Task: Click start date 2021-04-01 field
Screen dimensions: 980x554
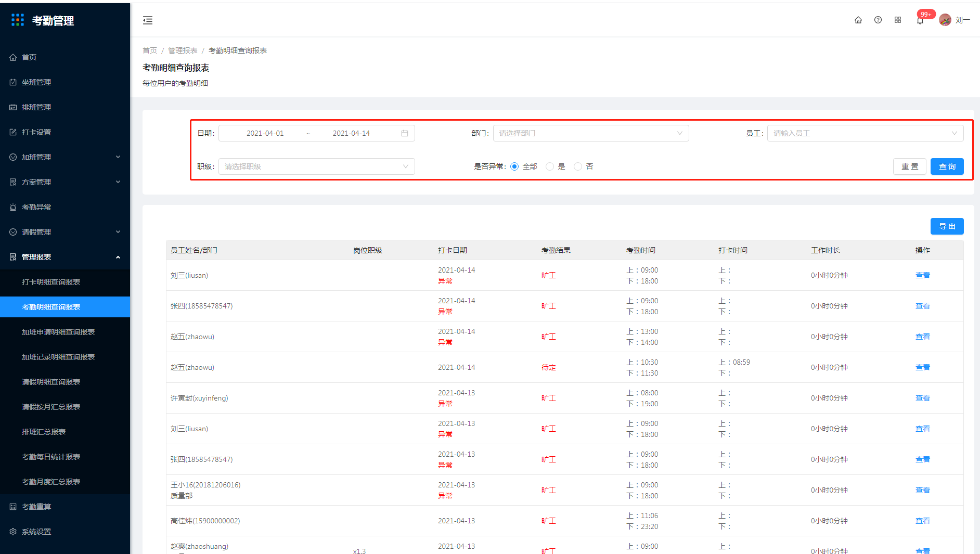Action: [x=265, y=133]
